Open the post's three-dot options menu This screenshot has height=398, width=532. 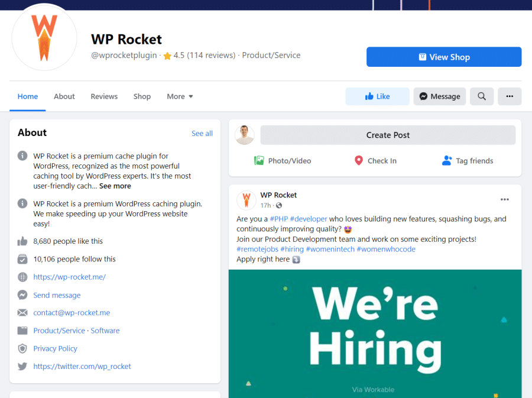point(505,199)
